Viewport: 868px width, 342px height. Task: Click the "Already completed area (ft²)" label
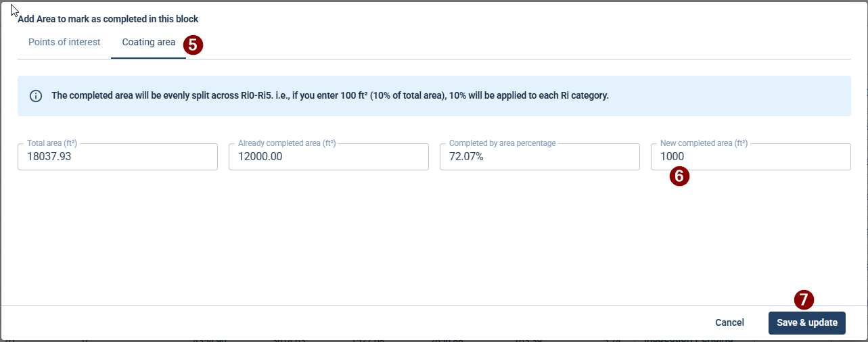coord(287,143)
